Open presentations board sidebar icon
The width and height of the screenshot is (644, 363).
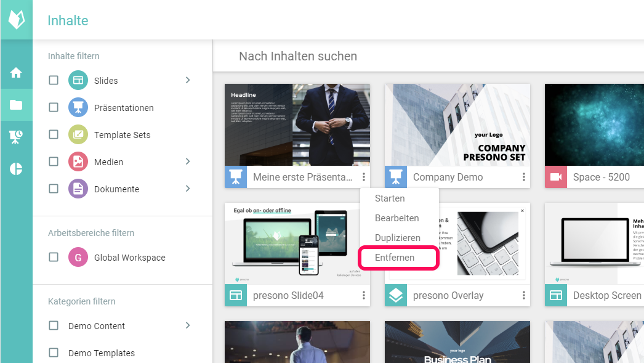pyautogui.click(x=16, y=137)
